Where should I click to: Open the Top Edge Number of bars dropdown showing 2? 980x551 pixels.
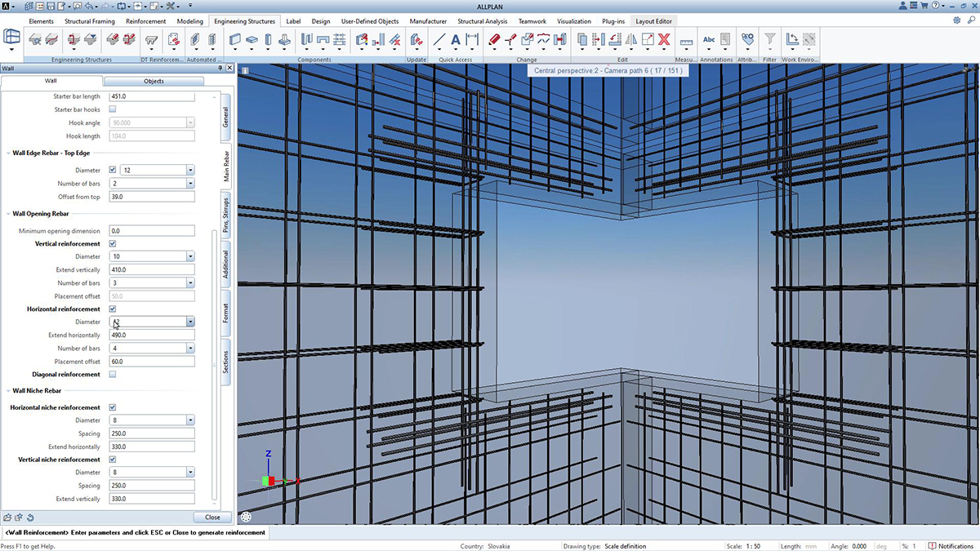(x=190, y=184)
